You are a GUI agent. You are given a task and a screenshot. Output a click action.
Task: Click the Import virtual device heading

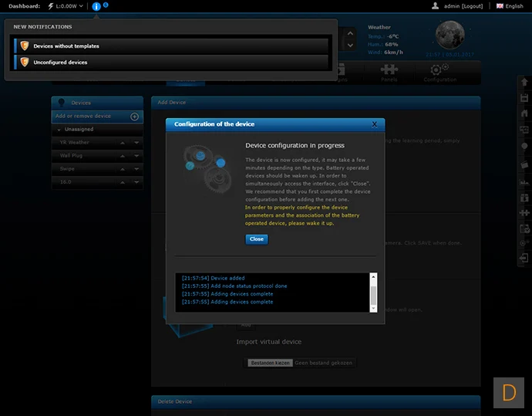(269, 342)
